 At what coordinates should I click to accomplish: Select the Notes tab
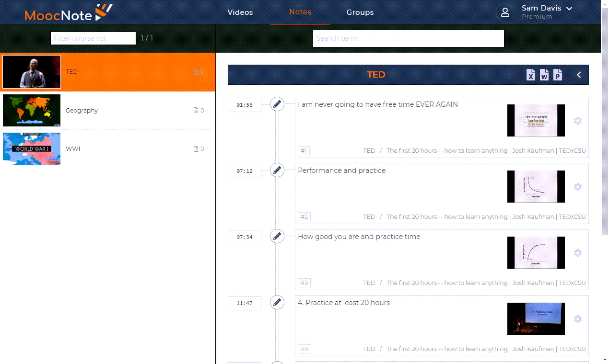[300, 12]
